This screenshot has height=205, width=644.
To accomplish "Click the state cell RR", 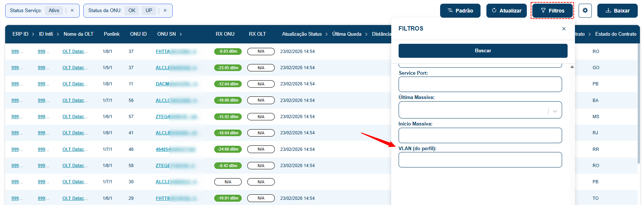I will 596,149.
